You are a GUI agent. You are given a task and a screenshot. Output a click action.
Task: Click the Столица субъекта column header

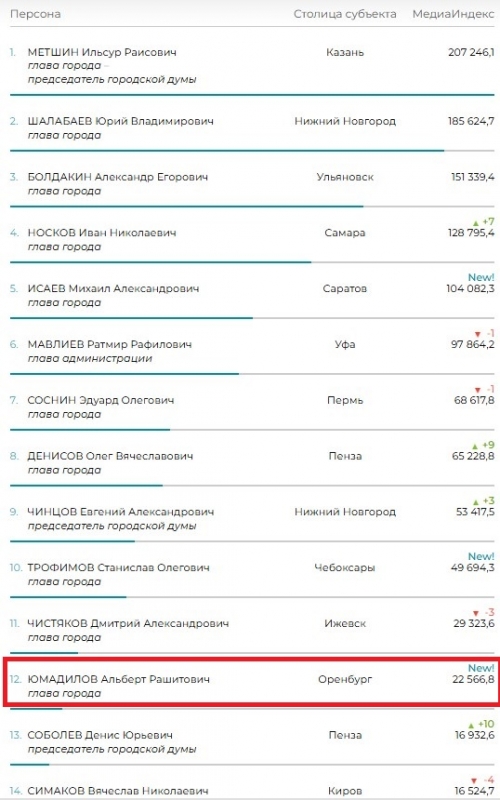[x=345, y=14]
